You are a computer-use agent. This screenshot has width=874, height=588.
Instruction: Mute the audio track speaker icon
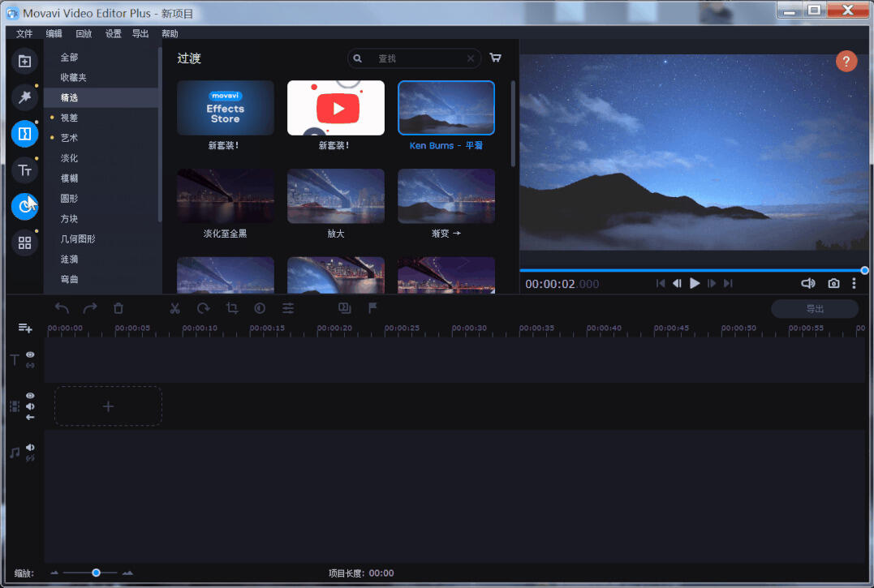pyautogui.click(x=30, y=446)
